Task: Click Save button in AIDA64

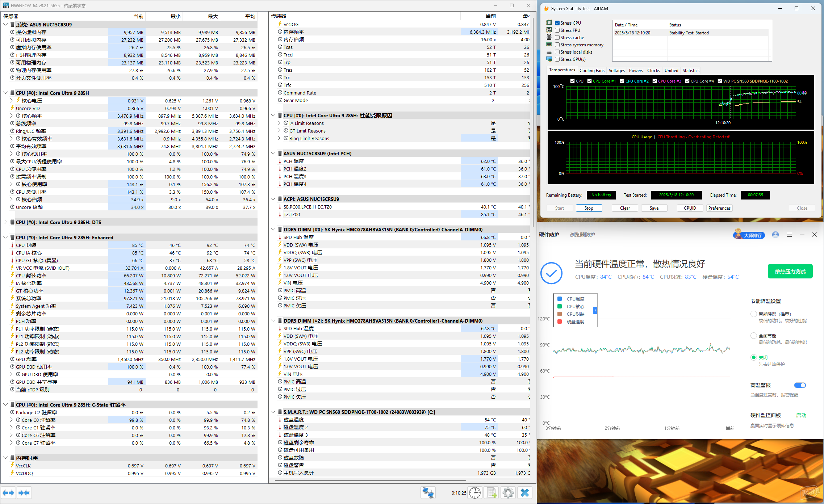Action: click(654, 208)
